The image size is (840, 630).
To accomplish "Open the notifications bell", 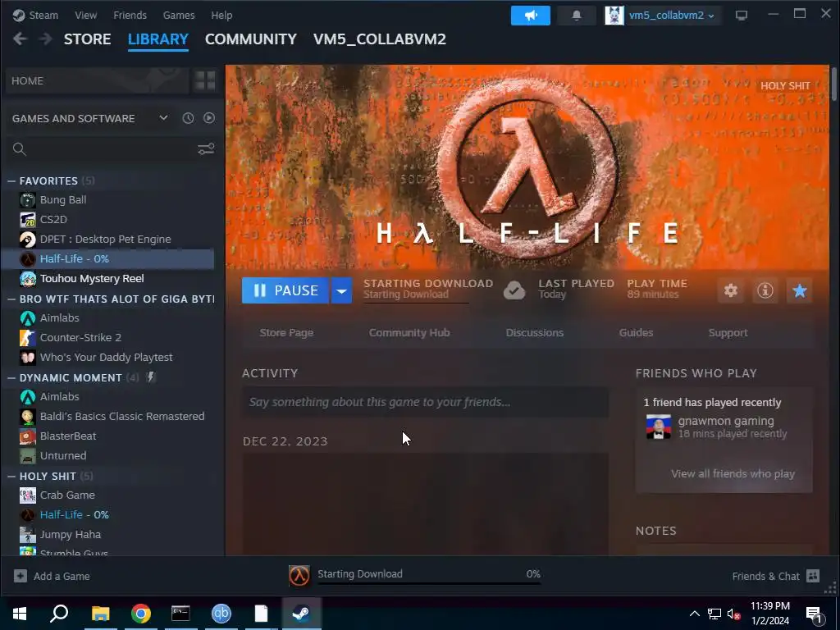I will [x=577, y=16].
